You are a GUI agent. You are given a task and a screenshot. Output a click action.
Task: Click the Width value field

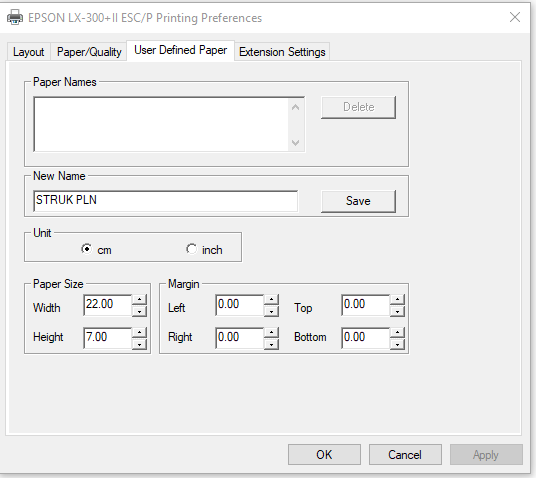108,305
